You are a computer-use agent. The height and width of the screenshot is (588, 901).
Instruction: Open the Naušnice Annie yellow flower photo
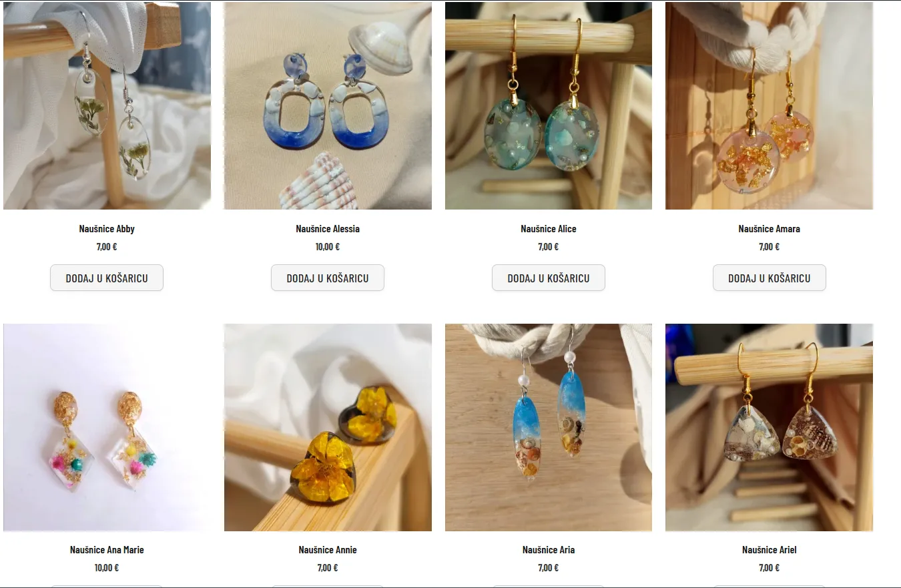[328, 427]
